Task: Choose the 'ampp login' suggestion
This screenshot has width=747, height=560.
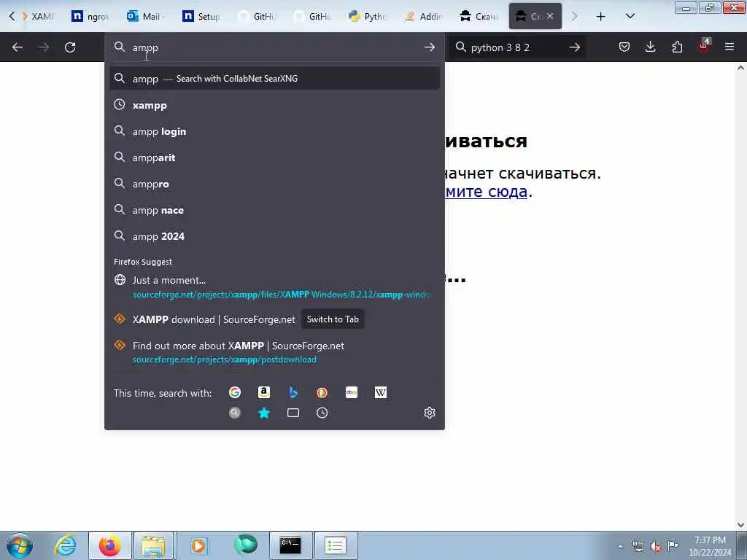Action: (274, 131)
